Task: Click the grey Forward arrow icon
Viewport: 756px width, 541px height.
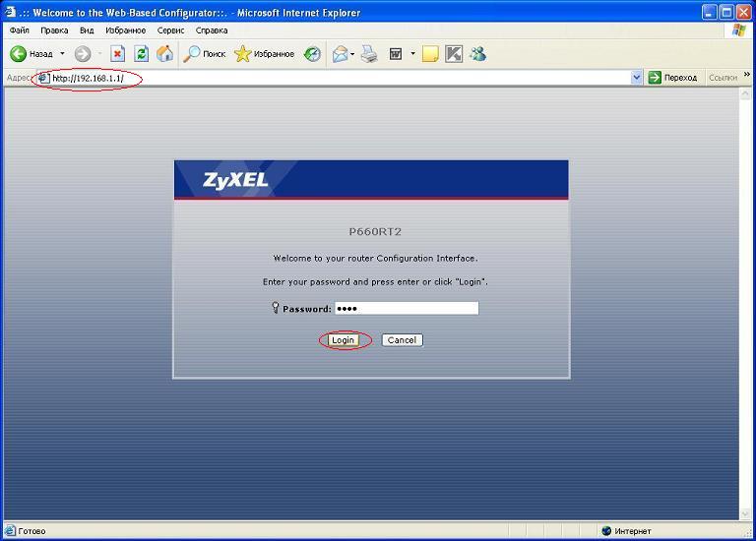Action: click(x=83, y=53)
